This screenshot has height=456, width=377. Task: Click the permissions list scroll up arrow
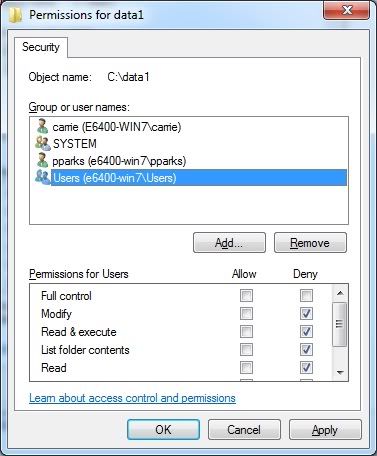pos(340,293)
